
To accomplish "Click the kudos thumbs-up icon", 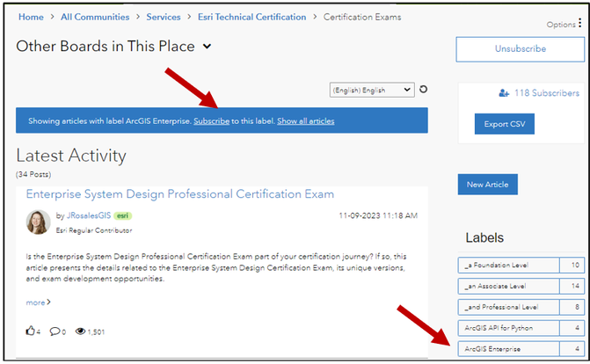I will point(31,331).
